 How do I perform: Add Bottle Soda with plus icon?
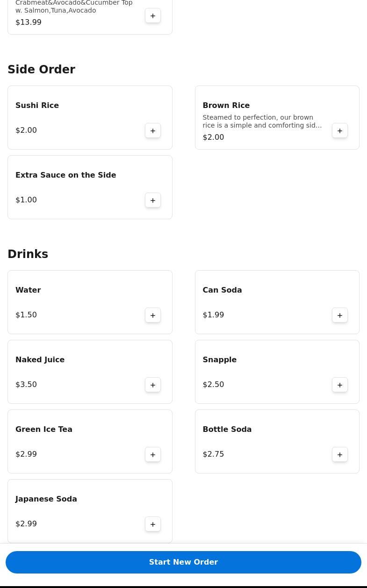click(x=340, y=454)
